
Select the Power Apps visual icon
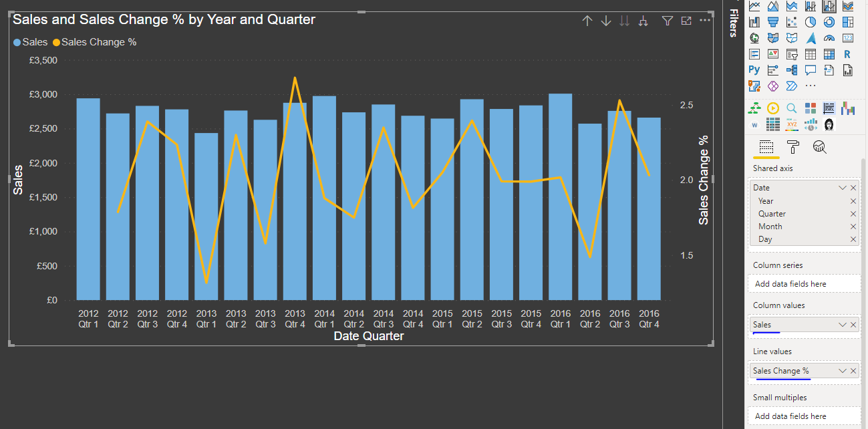[773, 86]
